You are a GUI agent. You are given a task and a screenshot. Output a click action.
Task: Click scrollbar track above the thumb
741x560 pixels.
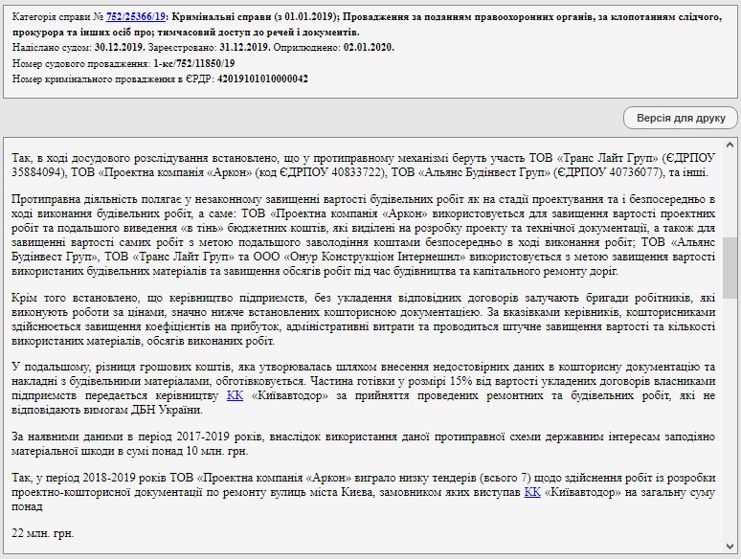tap(730, 191)
